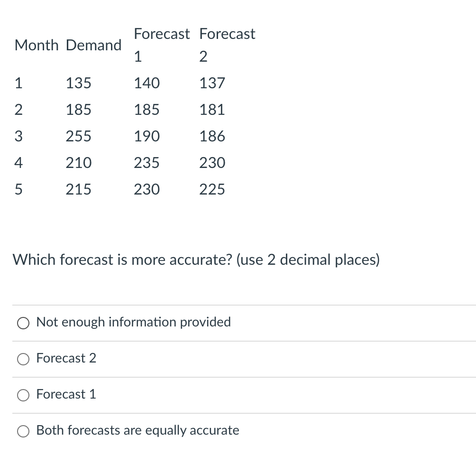Click the 'Forecast 2' column header
Viewport: 476px width, 465px height.
pyautogui.click(x=227, y=45)
